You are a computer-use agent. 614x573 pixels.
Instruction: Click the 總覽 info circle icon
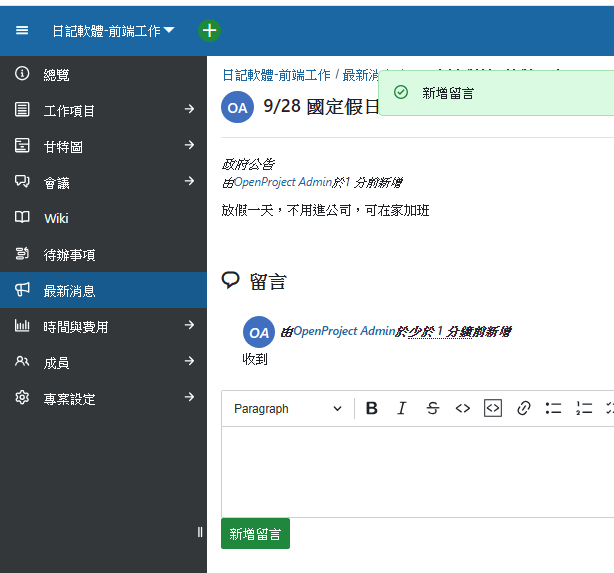[22, 73]
